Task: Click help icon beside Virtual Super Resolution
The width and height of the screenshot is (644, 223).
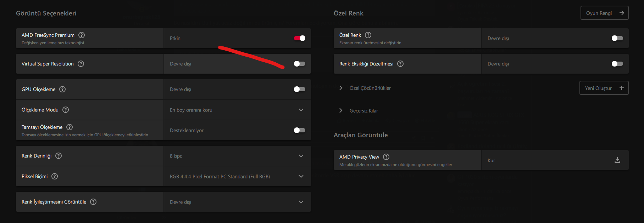Action: pyautogui.click(x=81, y=64)
